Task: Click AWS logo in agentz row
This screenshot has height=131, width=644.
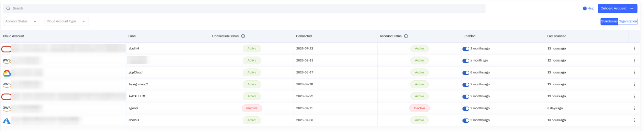Action: (x=7, y=109)
